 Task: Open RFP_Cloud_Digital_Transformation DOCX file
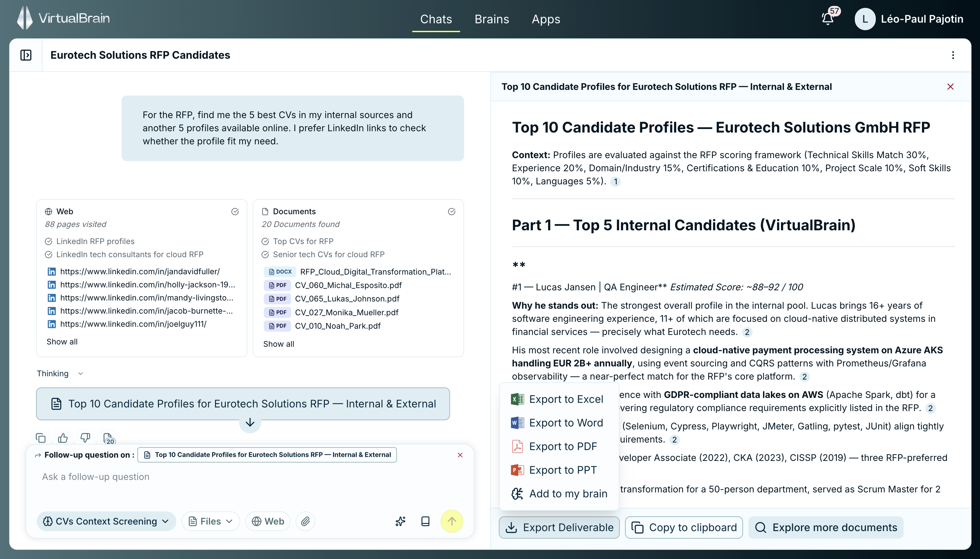point(358,272)
